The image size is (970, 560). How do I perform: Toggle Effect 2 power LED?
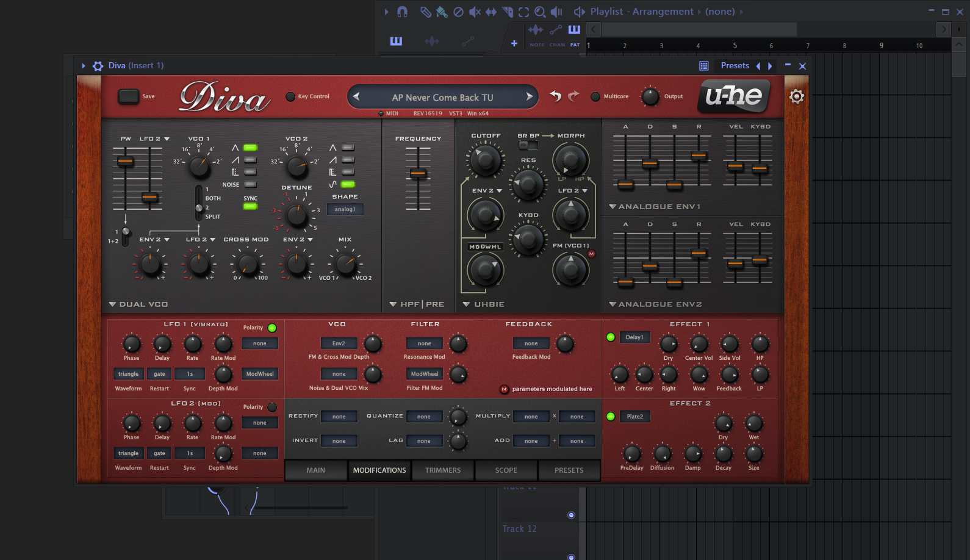pos(611,417)
